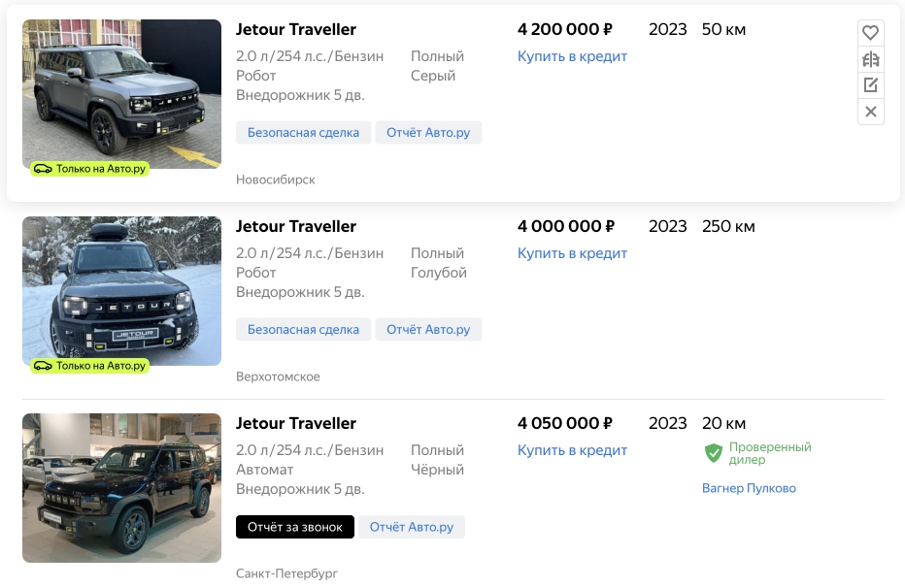Hide the first listing with the X icon

pos(871,112)
